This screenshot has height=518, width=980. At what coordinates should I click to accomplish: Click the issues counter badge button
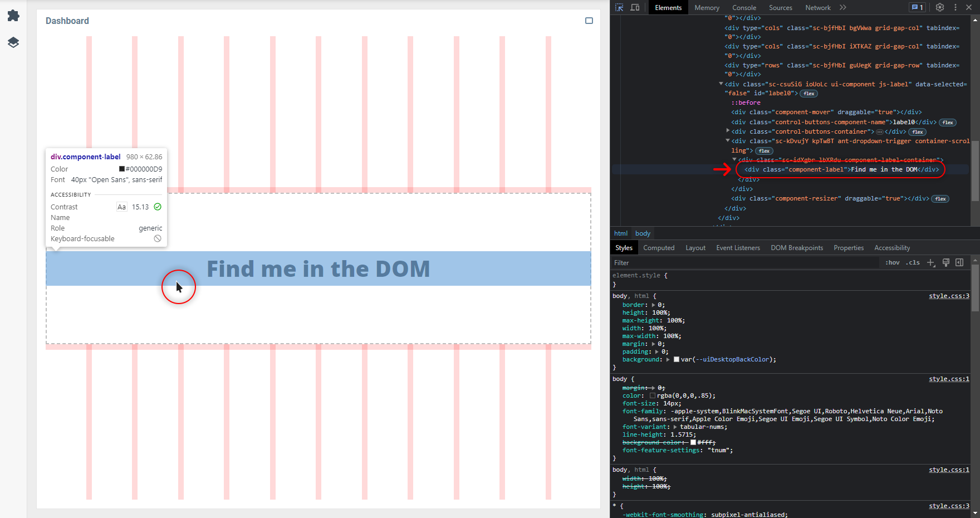pyautogui.click(x=917, y=7)
